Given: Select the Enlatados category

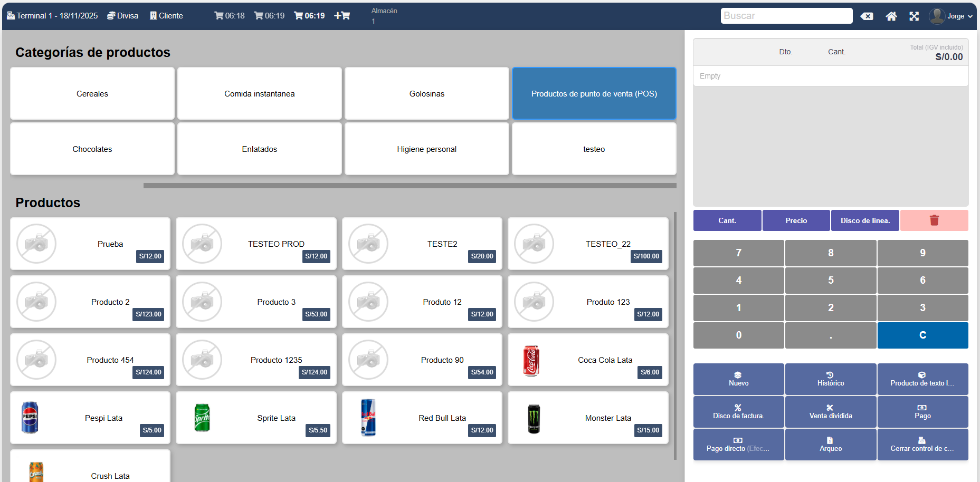Looking at the screenshot, I should (260, 149).
